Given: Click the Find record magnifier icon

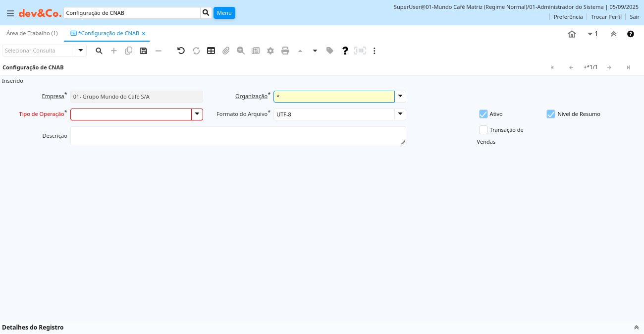Looking at the screenshot, I should click(99, 51).
